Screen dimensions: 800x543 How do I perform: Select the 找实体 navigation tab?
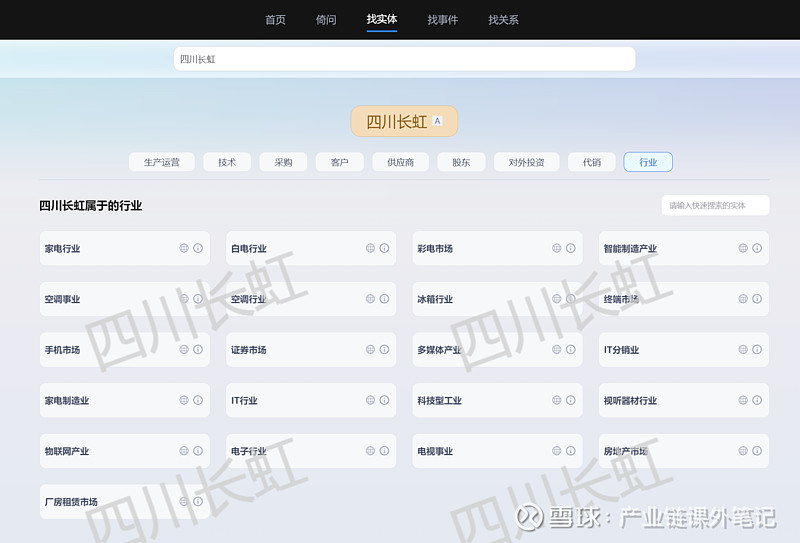(x=382, y=19)
